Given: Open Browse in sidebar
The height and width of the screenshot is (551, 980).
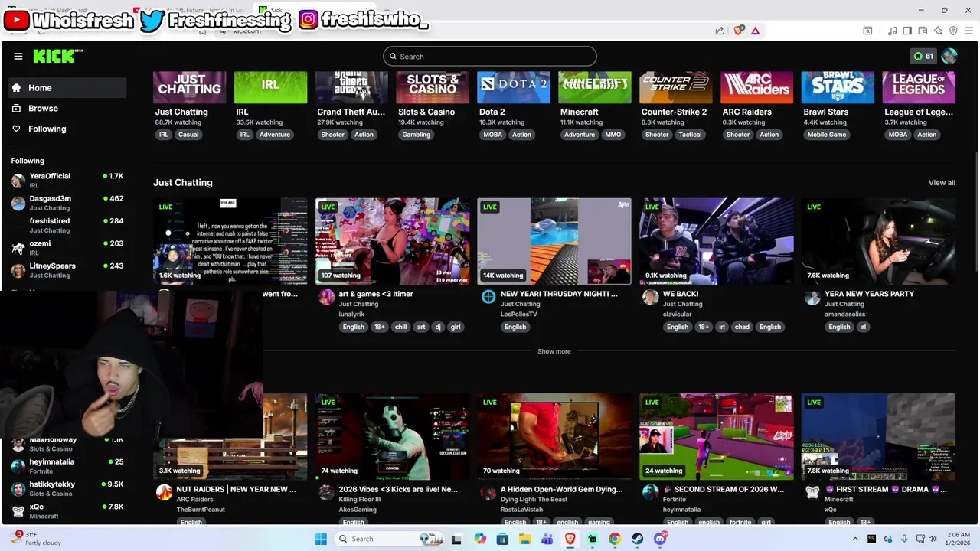Looking at the screenshot, I should click(x=67, y=108).
